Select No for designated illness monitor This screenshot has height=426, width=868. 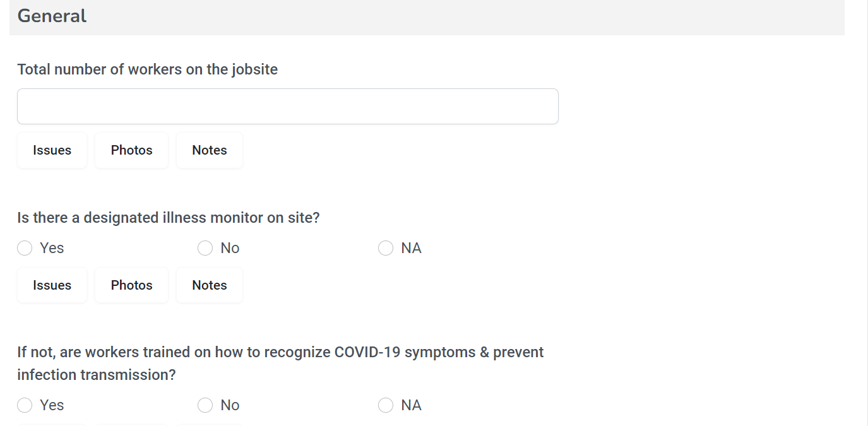205,248
